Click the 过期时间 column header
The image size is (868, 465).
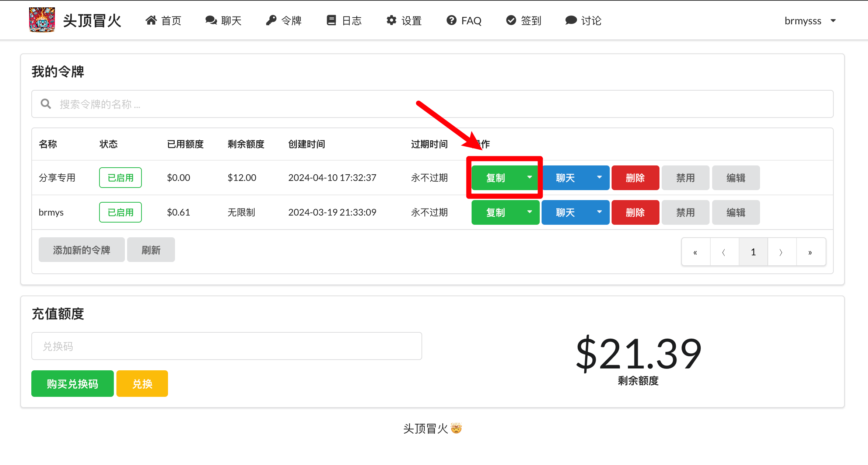[429, 144]
